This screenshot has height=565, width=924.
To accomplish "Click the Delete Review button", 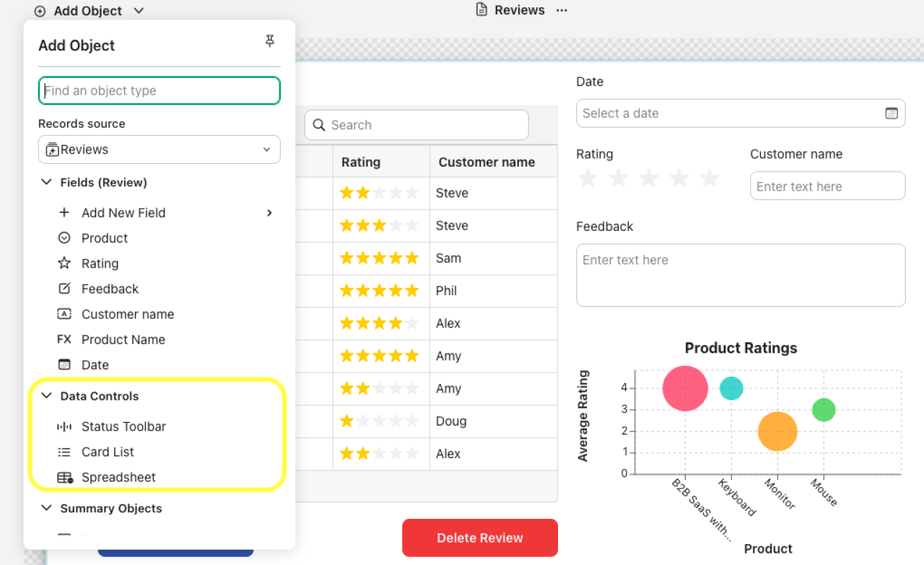I will tap(479, 538).
